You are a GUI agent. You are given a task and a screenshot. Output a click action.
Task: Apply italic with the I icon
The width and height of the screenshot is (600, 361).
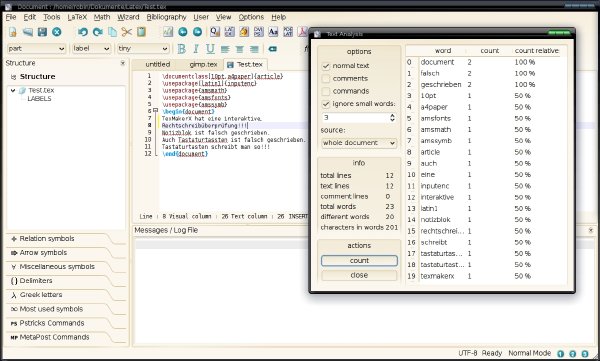pyautogui.click(x=196, y=49)
